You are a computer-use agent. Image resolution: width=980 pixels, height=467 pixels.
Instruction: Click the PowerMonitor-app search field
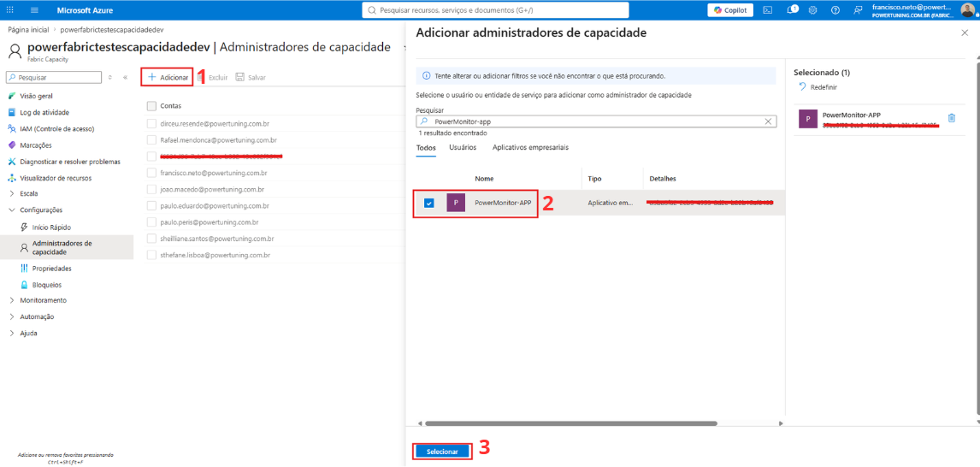pos(596,122)
